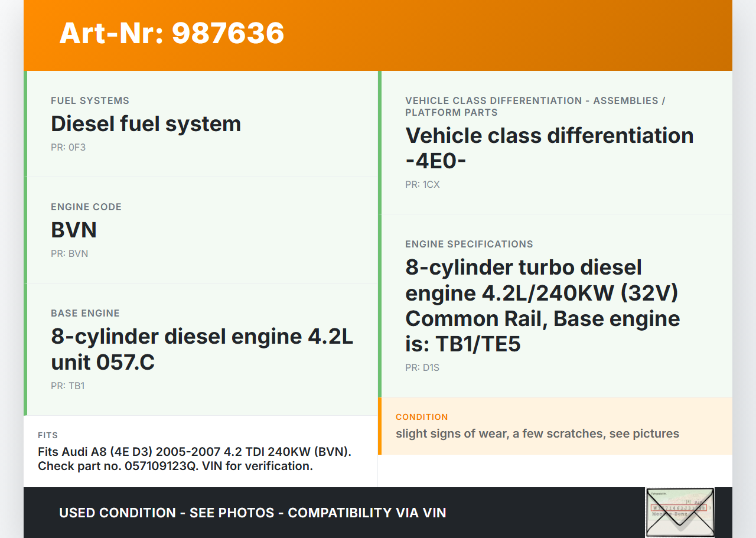
Task: Click the USED CONDITION footer banner text
Action: pos(253,513)
